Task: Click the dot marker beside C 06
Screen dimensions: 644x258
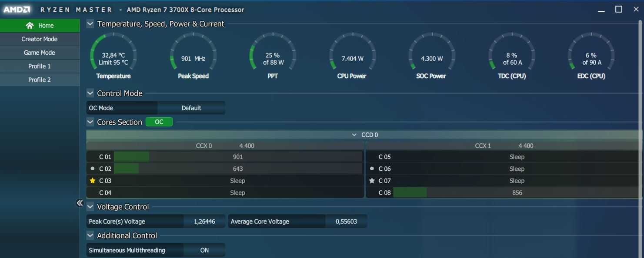Action: 372,169
